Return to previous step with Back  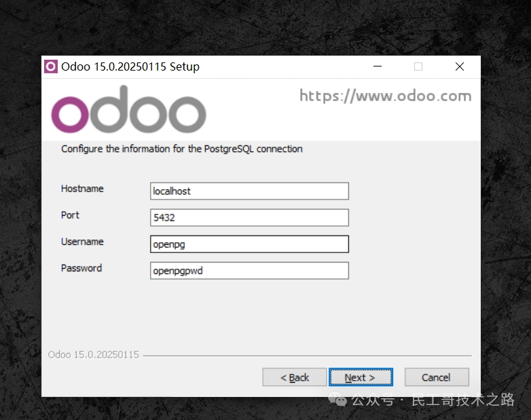point(294,377)
